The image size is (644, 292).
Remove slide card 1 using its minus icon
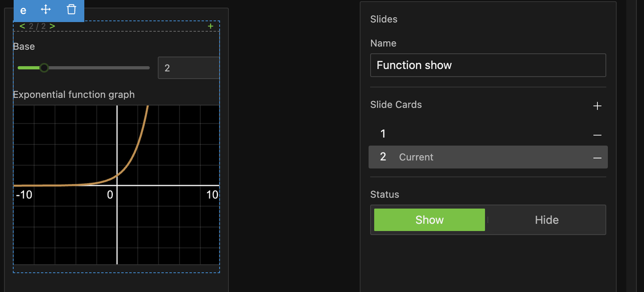point(597,135)
